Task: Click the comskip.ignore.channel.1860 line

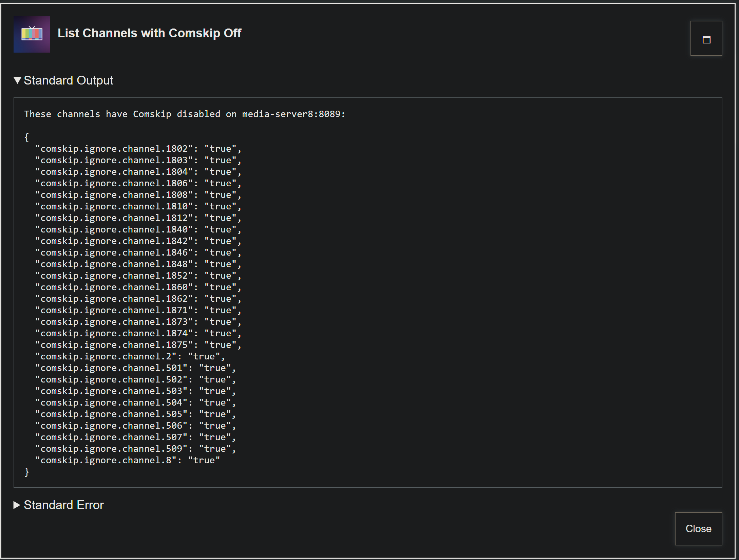Action: click(138, 287)
